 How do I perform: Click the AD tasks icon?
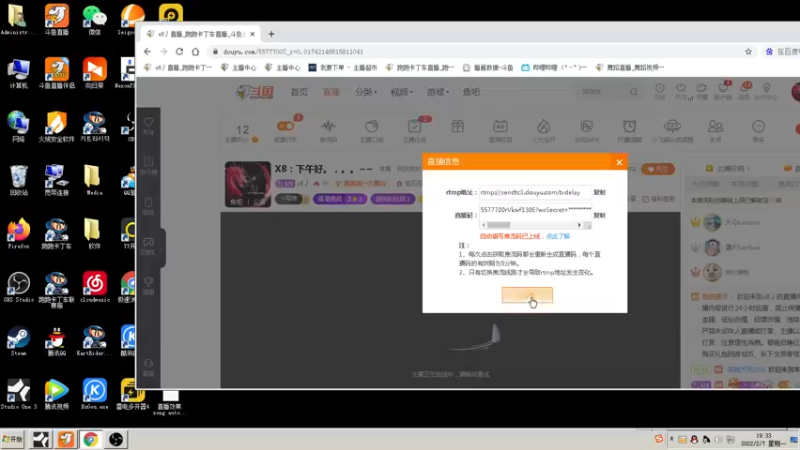tap(500, 126)
